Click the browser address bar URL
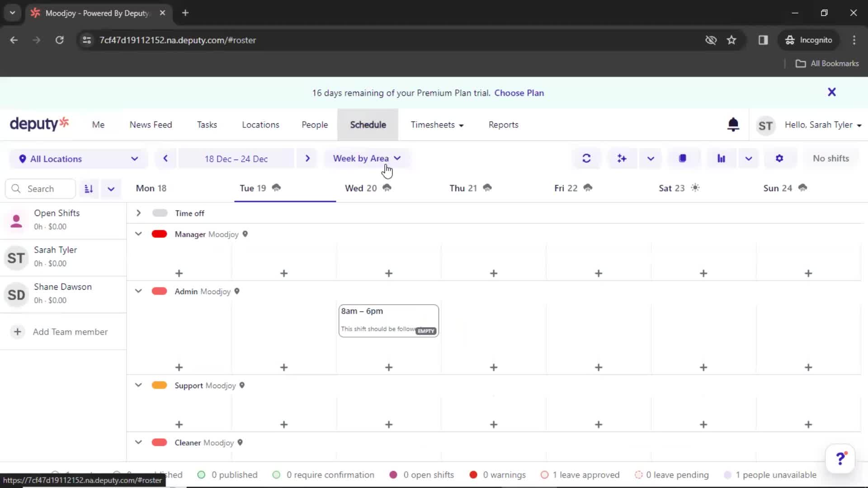Screen dimensions: 868x488 tap(178, 40)
